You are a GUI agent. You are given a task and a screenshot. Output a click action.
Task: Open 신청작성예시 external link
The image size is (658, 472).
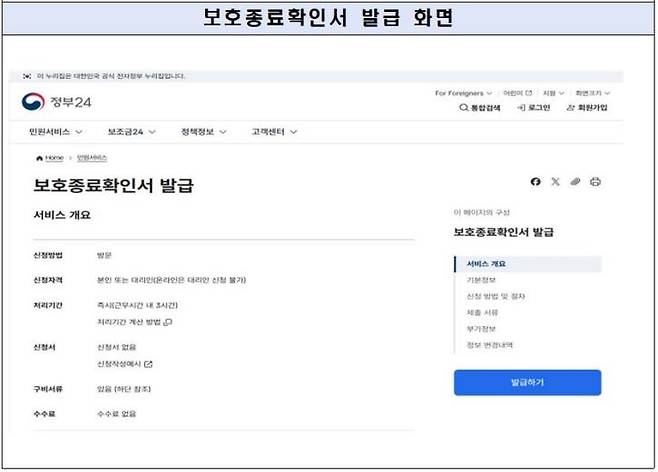click(125, 364)
